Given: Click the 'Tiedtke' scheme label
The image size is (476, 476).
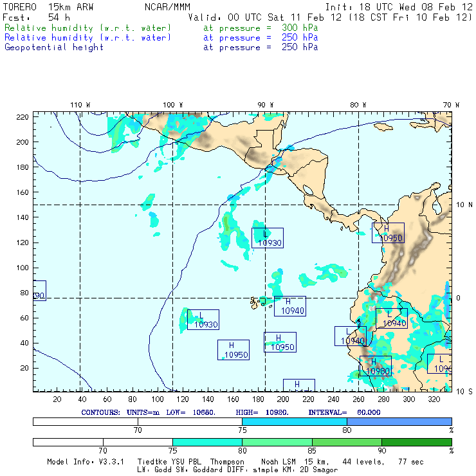Looking at the screenshot, I should pos(152,462).
